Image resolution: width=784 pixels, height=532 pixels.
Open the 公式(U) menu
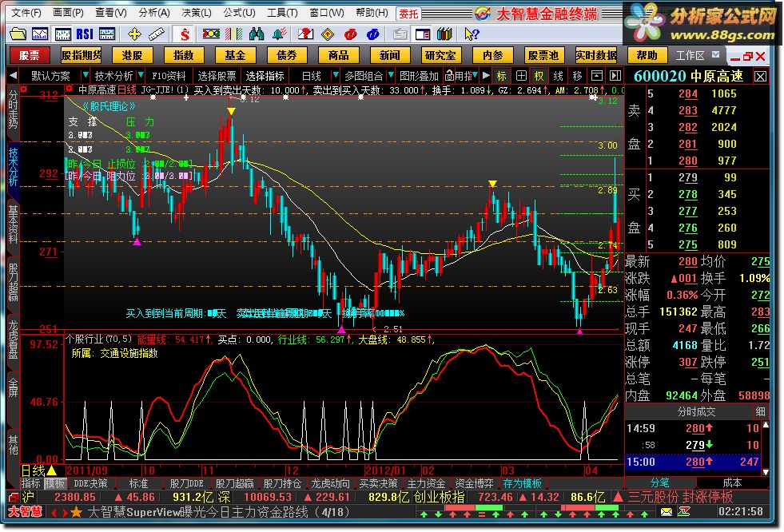coord(239,13)
